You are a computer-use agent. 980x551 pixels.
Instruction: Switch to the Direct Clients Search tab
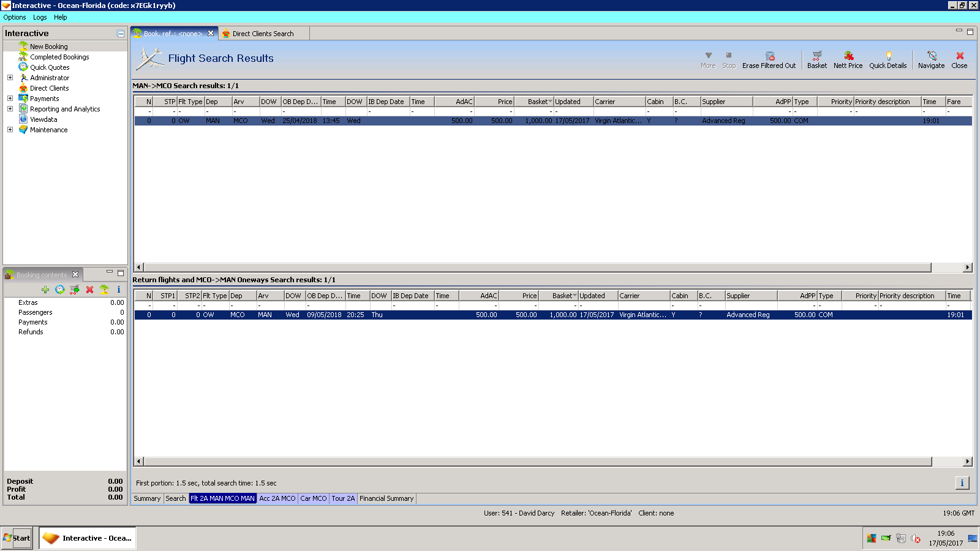point(263,34)
